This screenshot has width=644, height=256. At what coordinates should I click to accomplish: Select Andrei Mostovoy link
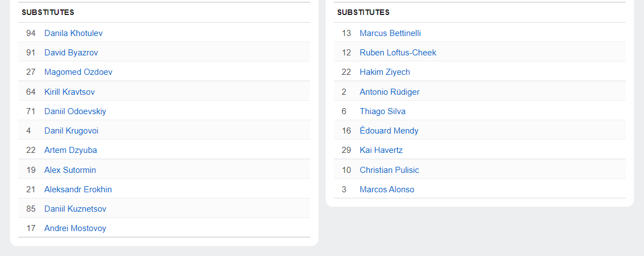[75, 228]
